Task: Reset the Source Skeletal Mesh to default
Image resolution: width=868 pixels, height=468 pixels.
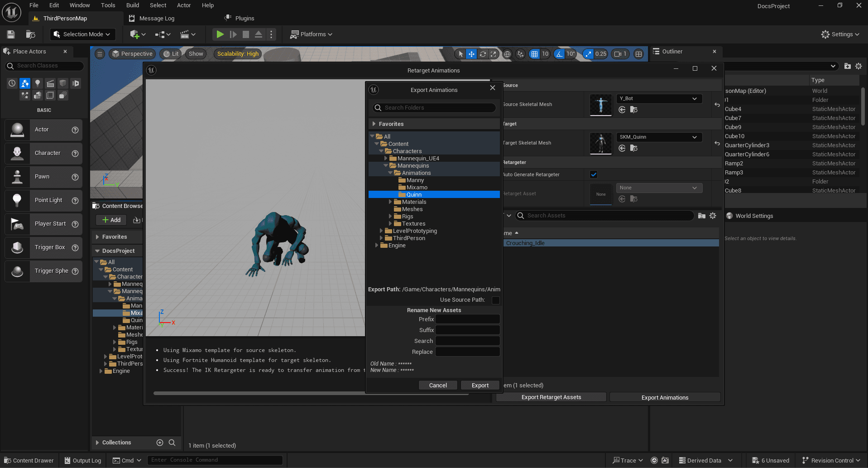Action: click(x=717, y=105)
